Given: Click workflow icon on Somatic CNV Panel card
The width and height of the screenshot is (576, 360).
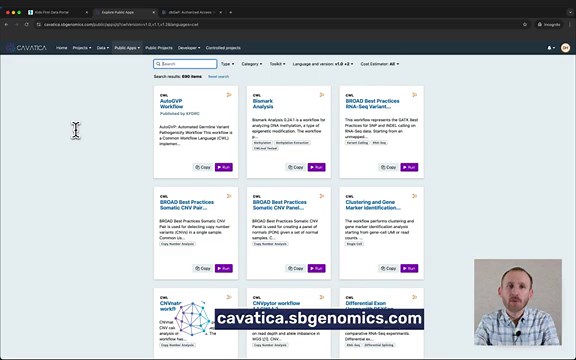Looking at the screenshot, I should (322, 196).
